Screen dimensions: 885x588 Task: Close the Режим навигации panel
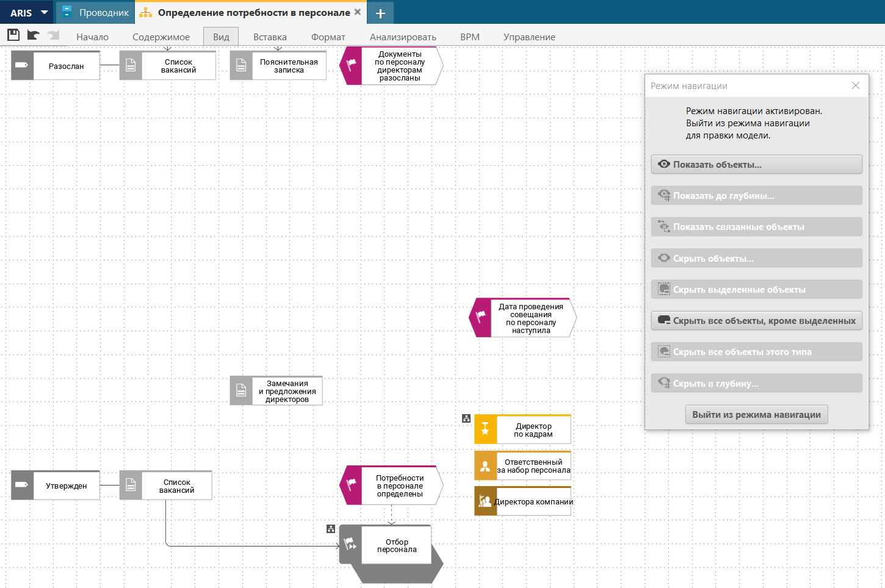click(x=856, y=85)
